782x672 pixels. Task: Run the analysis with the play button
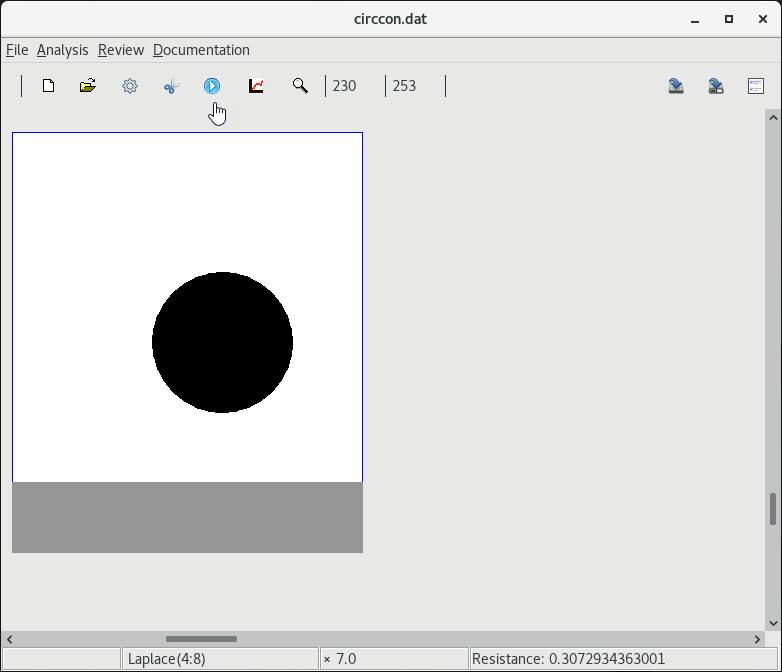coord(212,86)
